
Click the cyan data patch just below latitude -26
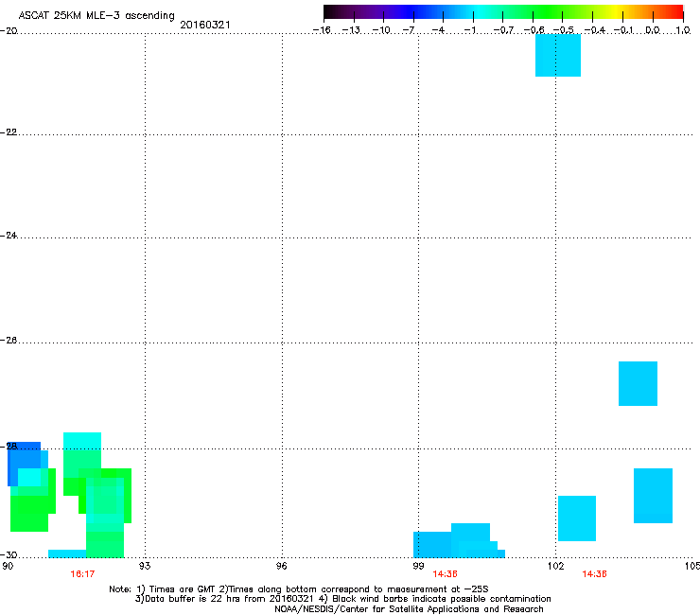[638, 383]
